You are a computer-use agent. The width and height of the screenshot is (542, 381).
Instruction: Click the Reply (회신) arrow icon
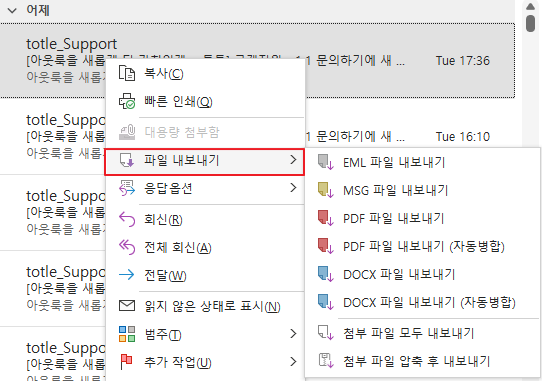tap(127, 220)
